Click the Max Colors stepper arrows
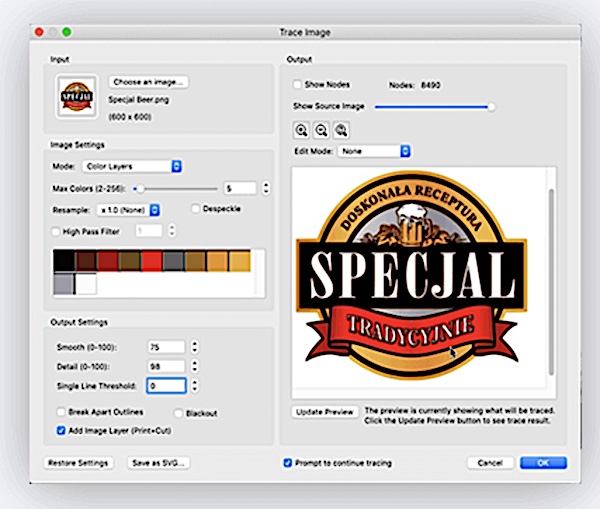Screen dimensions: 600x509 tap(266, 188)
